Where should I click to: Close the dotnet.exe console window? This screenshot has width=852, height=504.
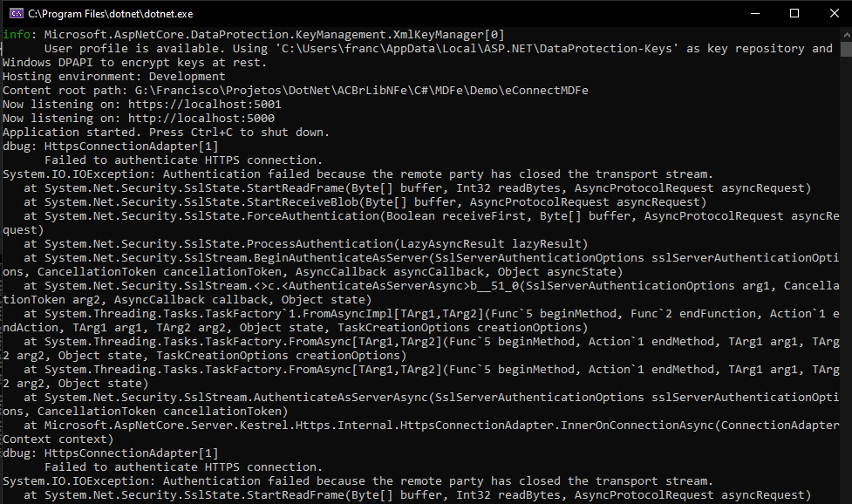click(834, 14)
